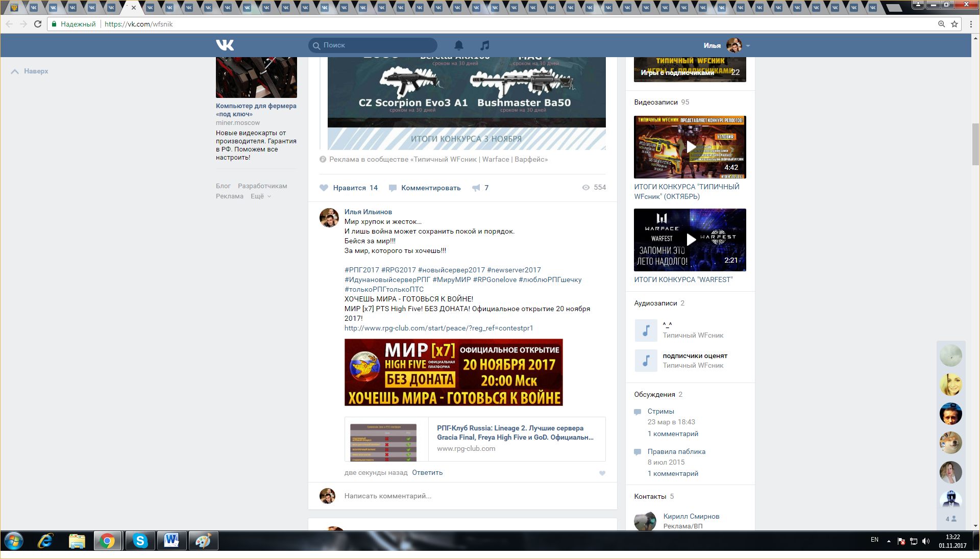
Task: Open Internet Explorer from taskbar
Action: coord(45,541)
